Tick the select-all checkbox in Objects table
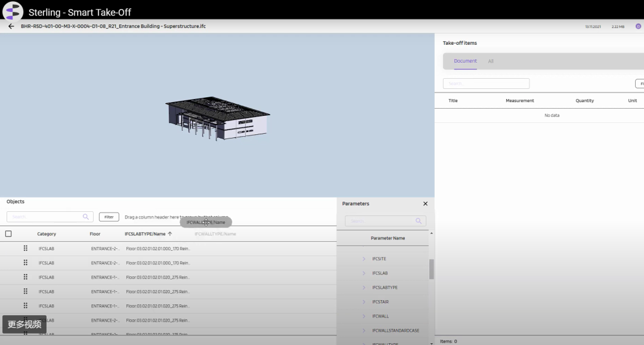This screenshot has width=644, height=345. (x=8, y=234)
